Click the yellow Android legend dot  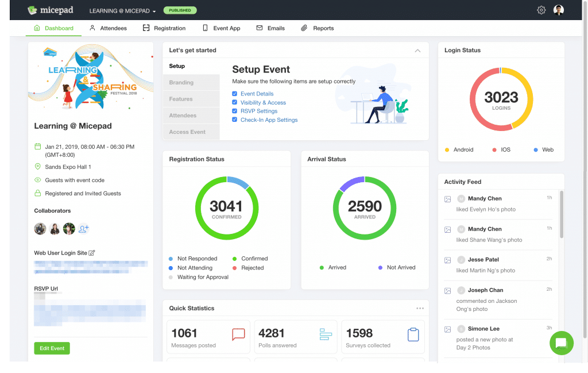point(447,149)
